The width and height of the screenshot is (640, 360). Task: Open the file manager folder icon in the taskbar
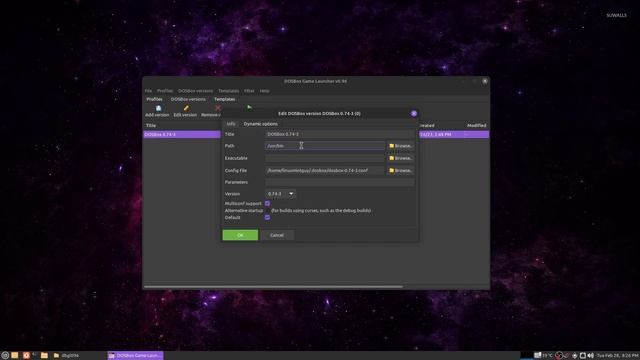pyautogui.click(x=44, y=356)
